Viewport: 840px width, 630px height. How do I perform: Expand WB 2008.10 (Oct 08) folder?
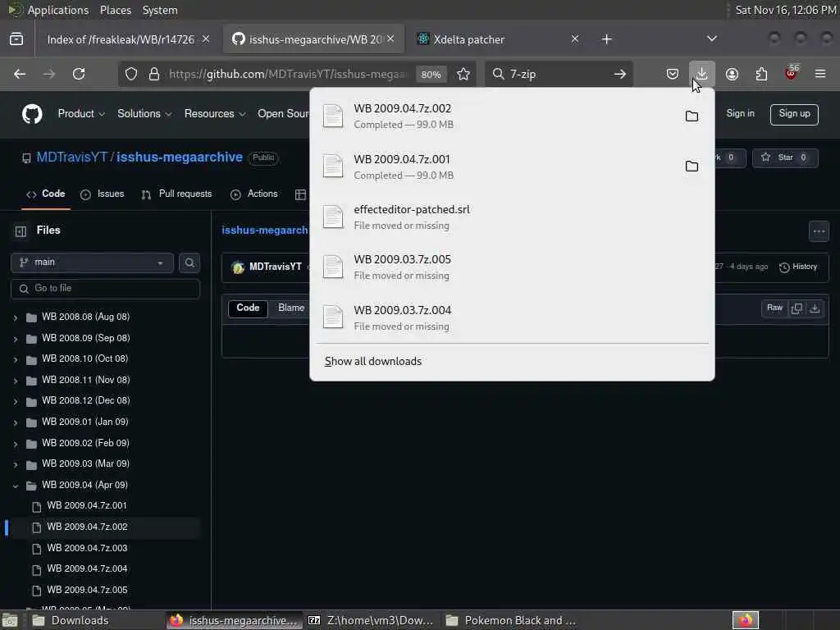tap(15, 359)
